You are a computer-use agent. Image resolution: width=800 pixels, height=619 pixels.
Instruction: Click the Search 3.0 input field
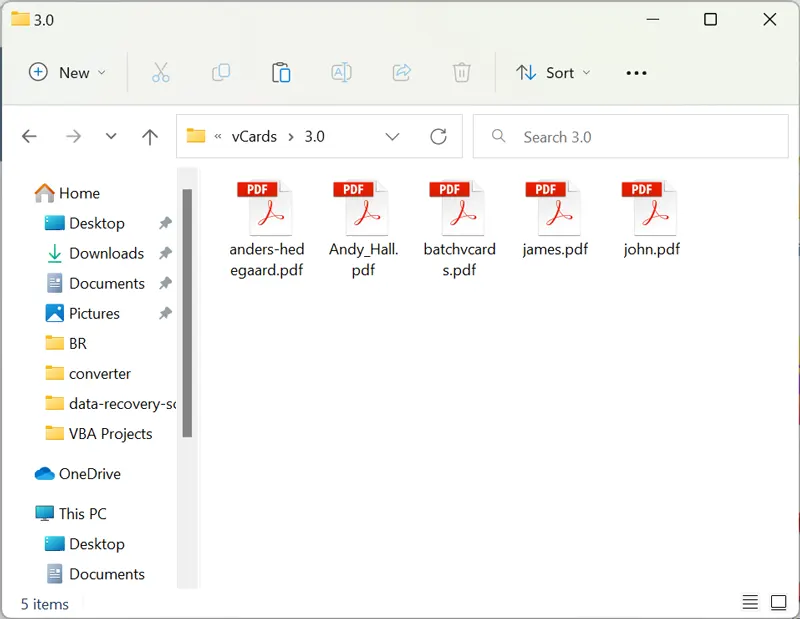(x=640, y=137)
